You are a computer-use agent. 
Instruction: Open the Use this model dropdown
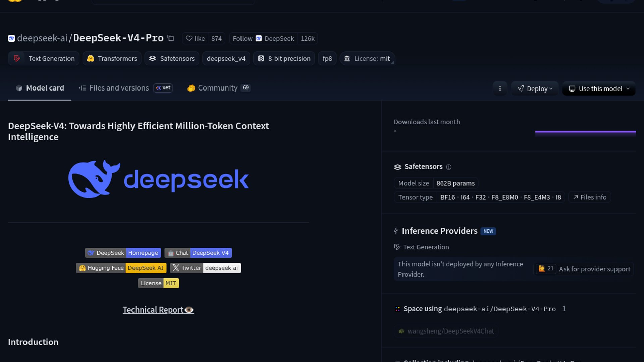click(x=599, y=88)
